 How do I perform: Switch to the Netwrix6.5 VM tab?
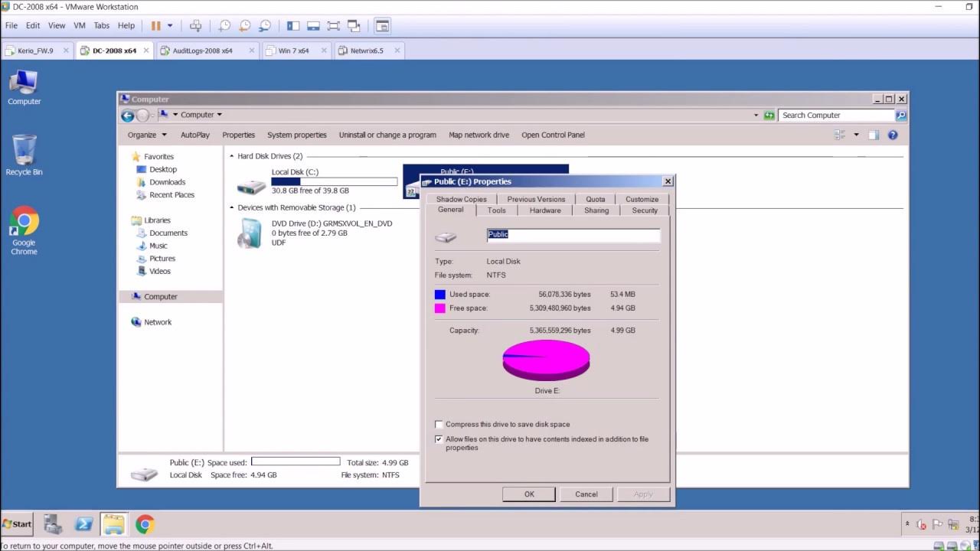point(367,51)
